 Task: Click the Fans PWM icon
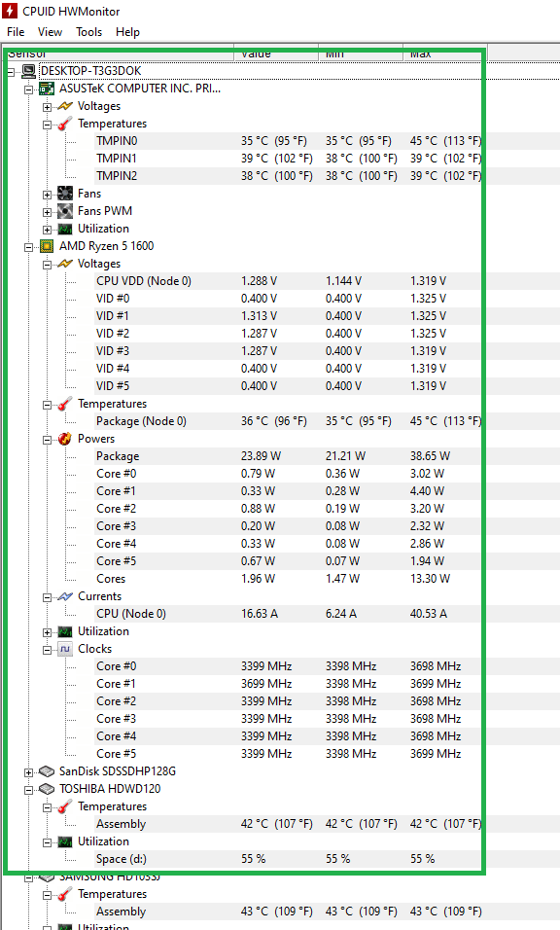point(65,211)
